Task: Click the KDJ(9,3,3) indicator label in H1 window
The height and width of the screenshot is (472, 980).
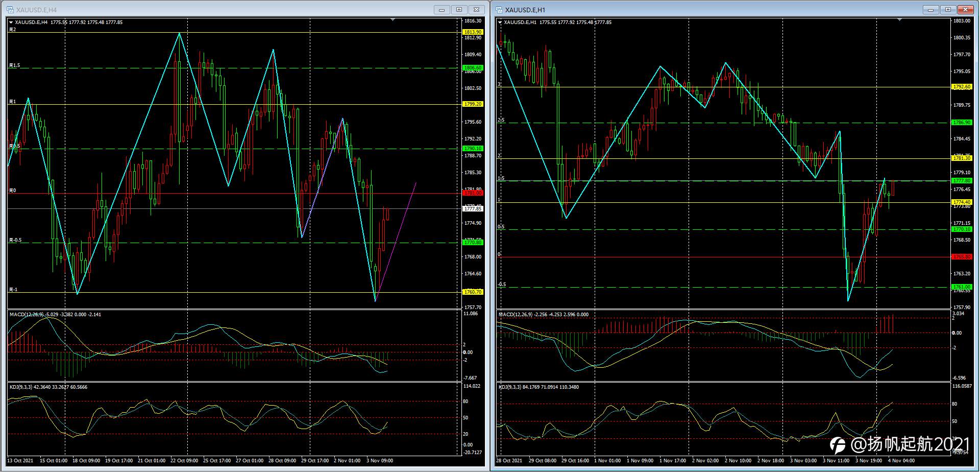Action: tap(510, 387)
